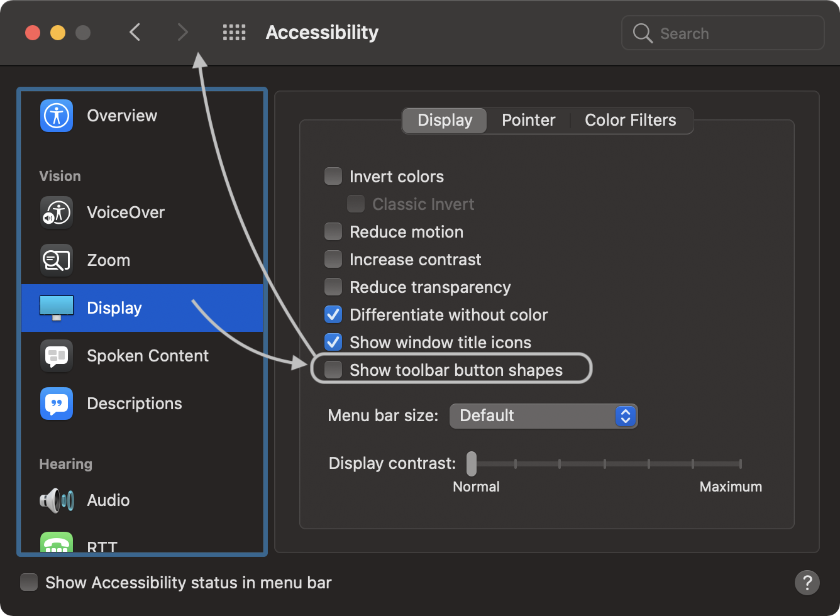Select the Audio speaker icon
This screenshot has width=840, height=616.
click(x=57, y=500)
